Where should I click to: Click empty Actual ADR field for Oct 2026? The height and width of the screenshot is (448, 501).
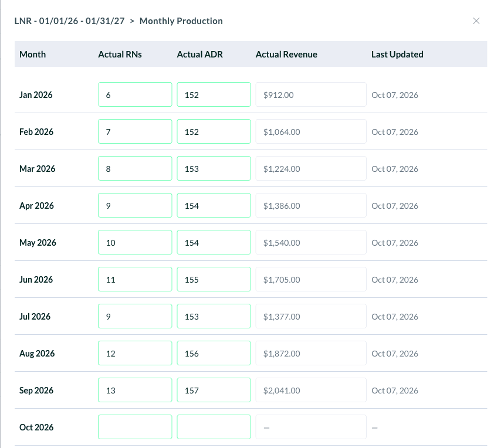(214, 427)
